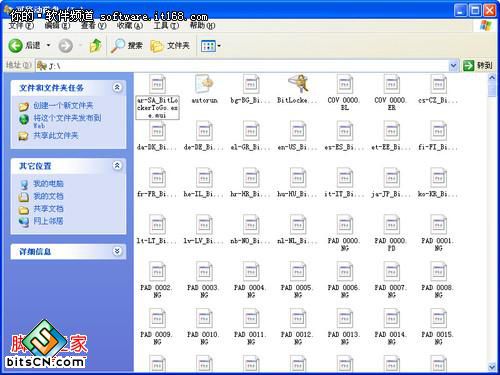Click the Back navigation arrow icon

click(15, 46)
